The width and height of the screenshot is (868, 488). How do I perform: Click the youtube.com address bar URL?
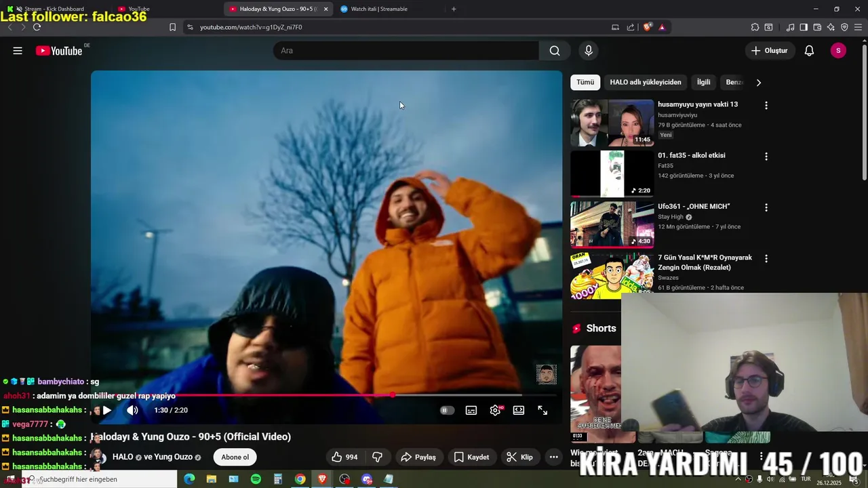point(251,27)
